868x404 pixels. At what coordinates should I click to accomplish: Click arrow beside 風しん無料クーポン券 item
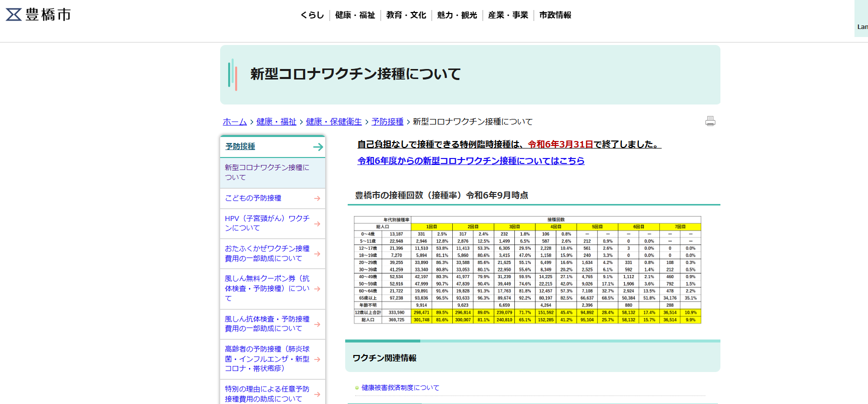click(x=317, y=289)
